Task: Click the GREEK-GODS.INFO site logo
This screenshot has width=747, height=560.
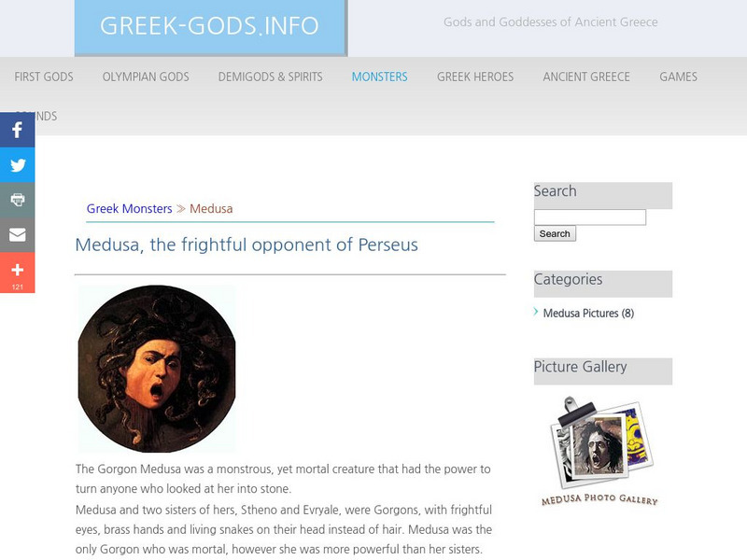Action: 210,27
